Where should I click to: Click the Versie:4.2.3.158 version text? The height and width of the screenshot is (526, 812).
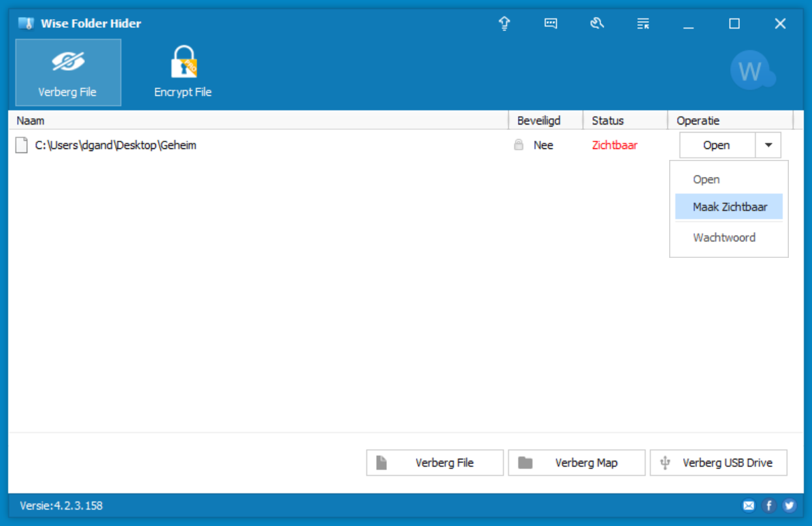click(x=61, y=506)
